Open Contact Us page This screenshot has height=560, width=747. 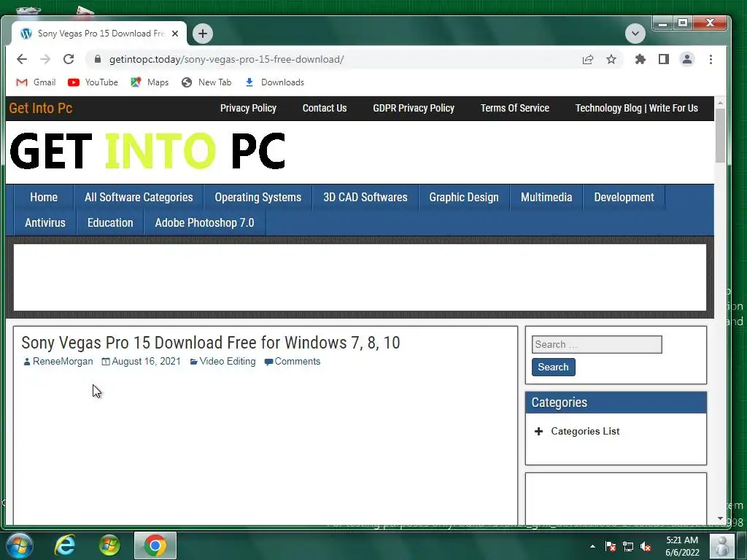click(x=325, y=108)
